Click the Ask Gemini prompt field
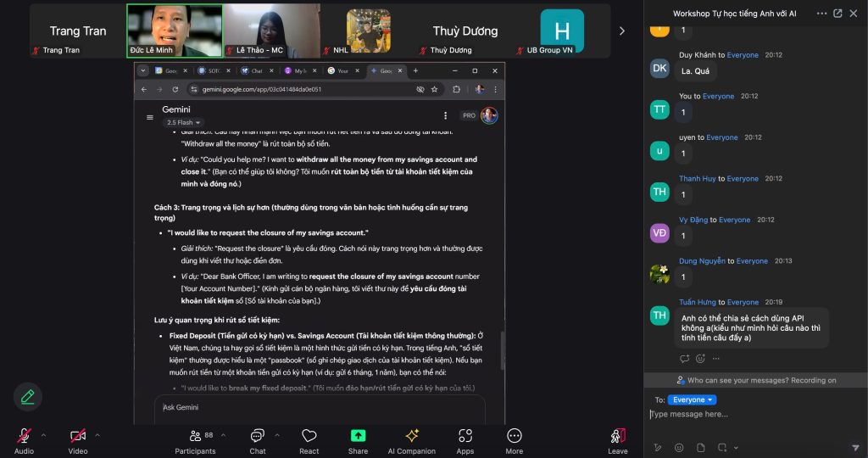Image resolution: width=868 pixels, height=458 pixels. (320, 408)
